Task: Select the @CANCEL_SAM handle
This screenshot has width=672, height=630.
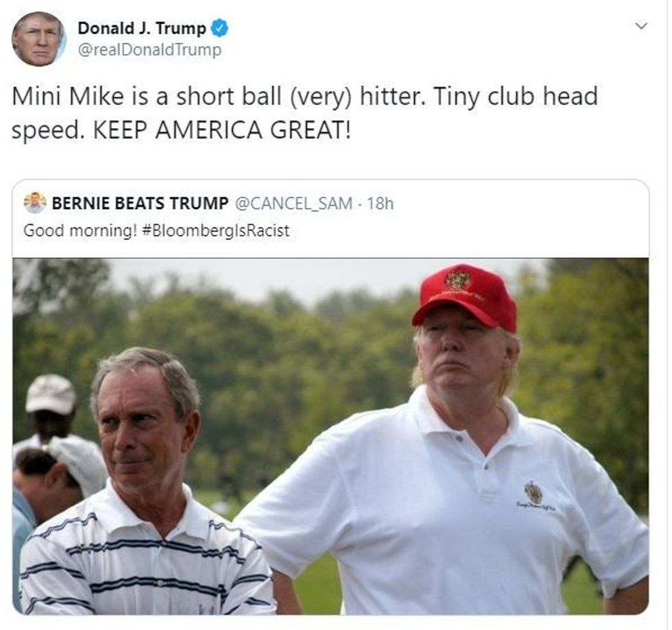Action: click(293, 204)
